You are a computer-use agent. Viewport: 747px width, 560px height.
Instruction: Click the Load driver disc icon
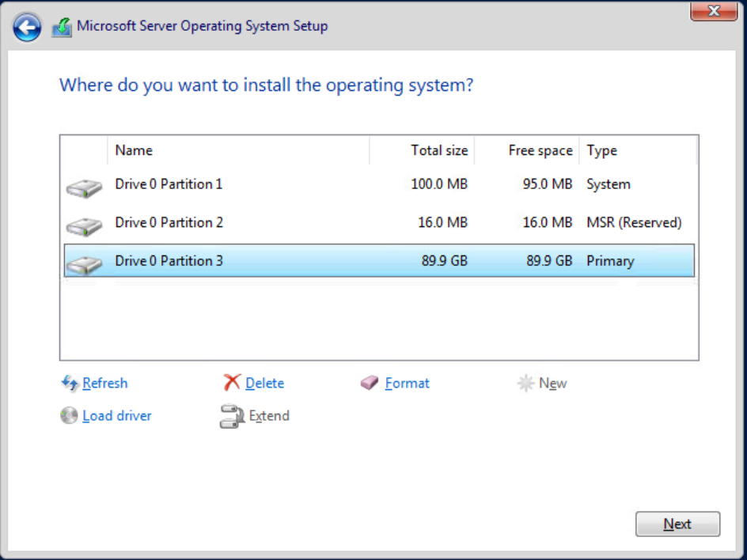coord(69,415)
